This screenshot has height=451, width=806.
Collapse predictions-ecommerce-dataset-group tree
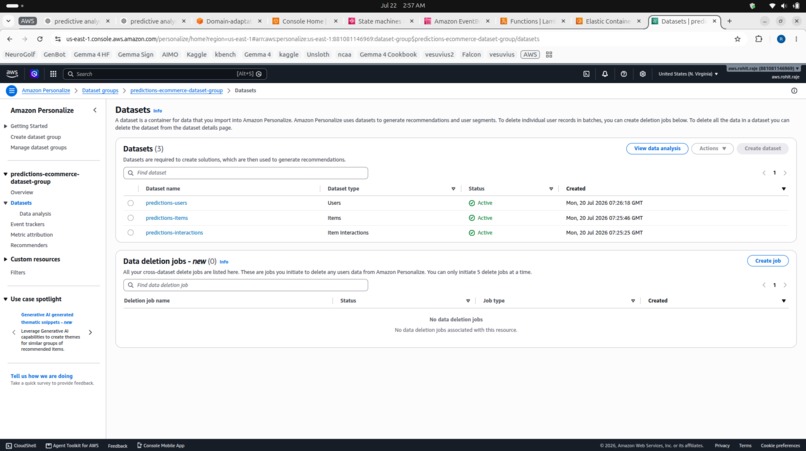[6, 174]
